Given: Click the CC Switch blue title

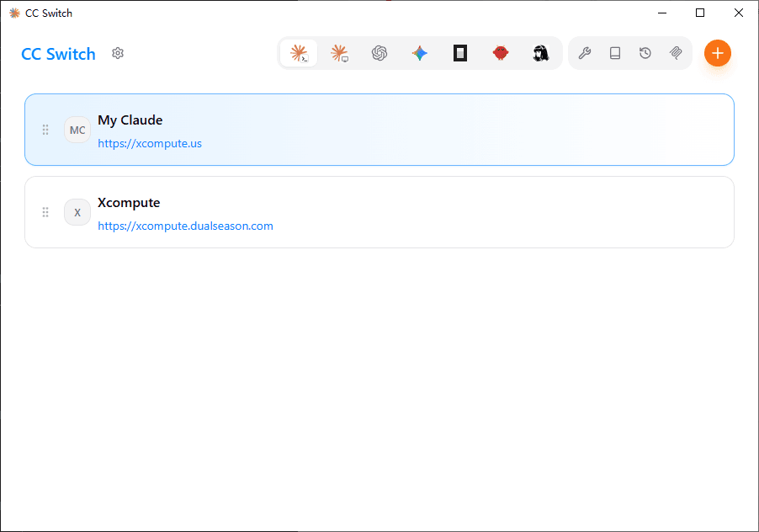Looking at the screenshot, I should tap(59, 54).
